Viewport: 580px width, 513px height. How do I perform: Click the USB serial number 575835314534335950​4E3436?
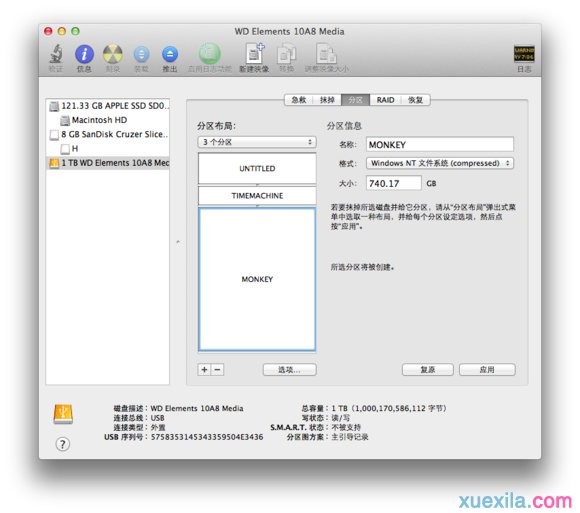point(207,437)
